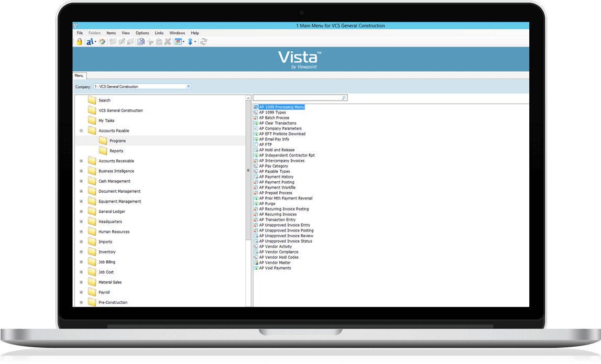Open the Windows menu
The image size is (601, 364).
(177, 33)
